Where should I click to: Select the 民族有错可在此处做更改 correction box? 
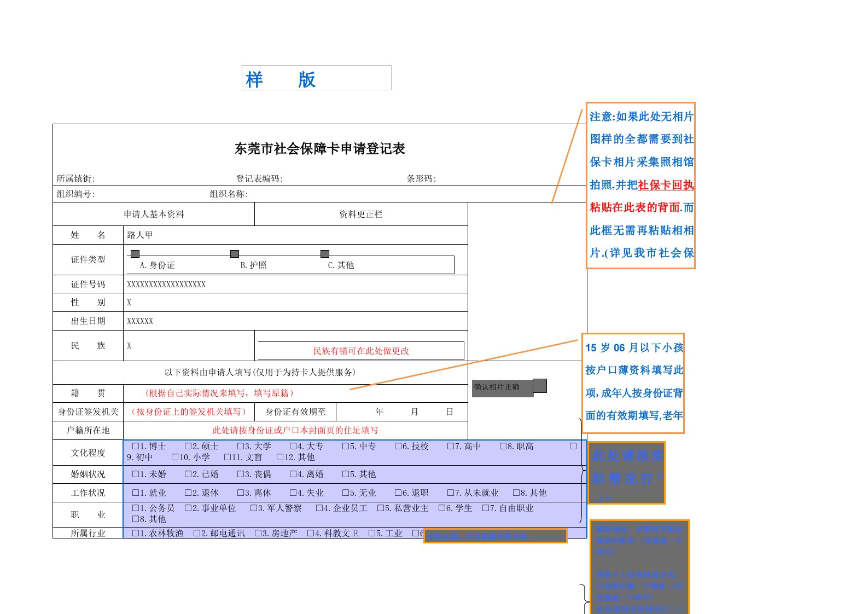coord(361,351)
